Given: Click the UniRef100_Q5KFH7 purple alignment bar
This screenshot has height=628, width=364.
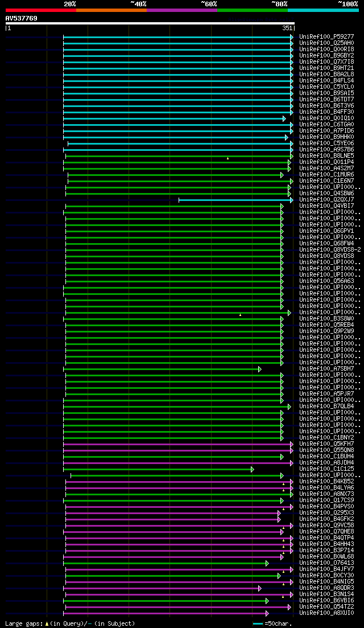Looking at the screenshot, I should [178, 444].
